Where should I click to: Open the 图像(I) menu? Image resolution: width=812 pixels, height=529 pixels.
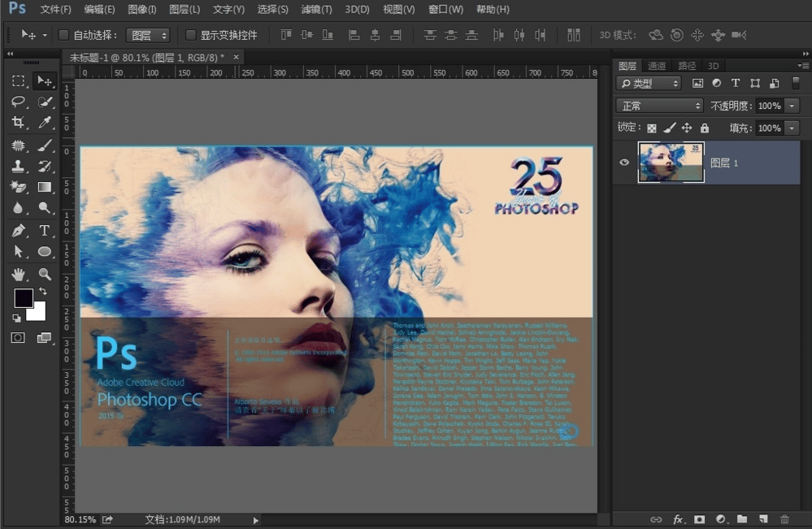pyautogui.click(x=142, y=9)
